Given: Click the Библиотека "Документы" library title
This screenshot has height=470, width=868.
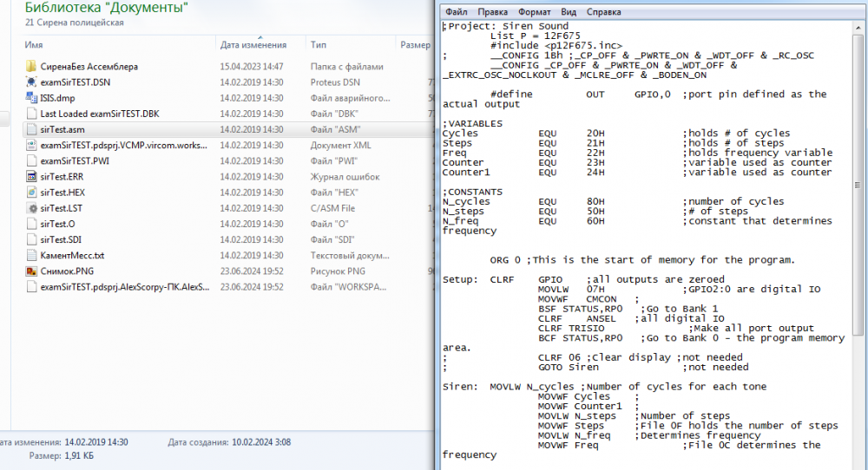Looking at the screenshot, I should click(106, 7).
